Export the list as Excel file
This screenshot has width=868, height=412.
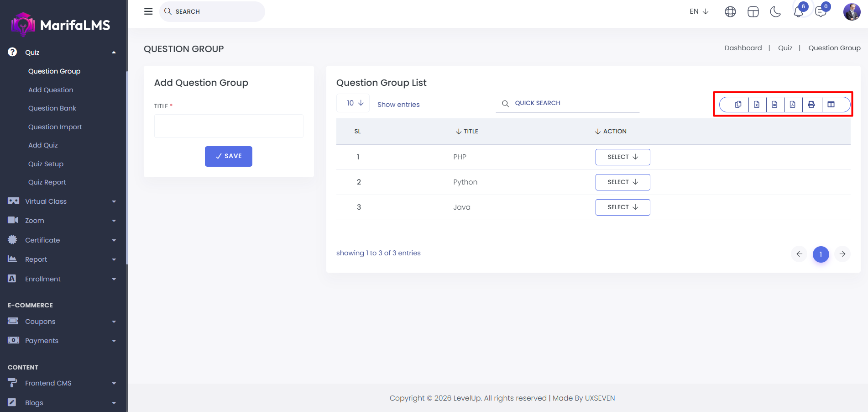[x=757, y=105]
